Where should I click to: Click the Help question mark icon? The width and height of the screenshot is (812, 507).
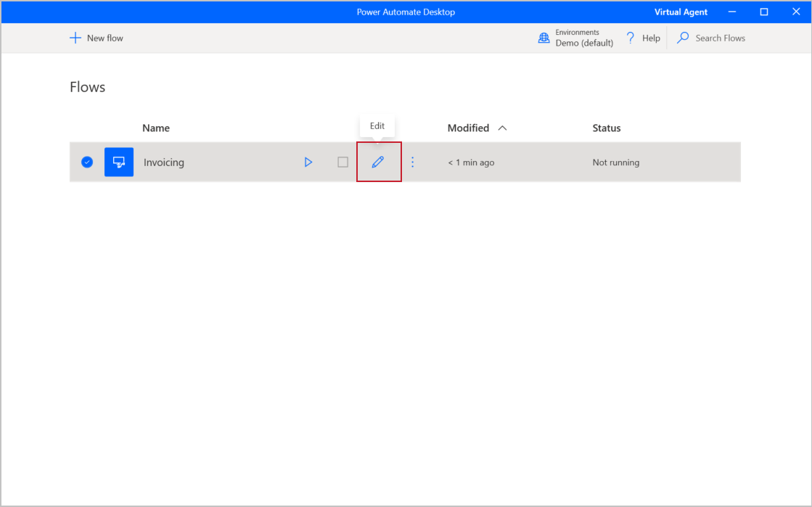(629, 38)
